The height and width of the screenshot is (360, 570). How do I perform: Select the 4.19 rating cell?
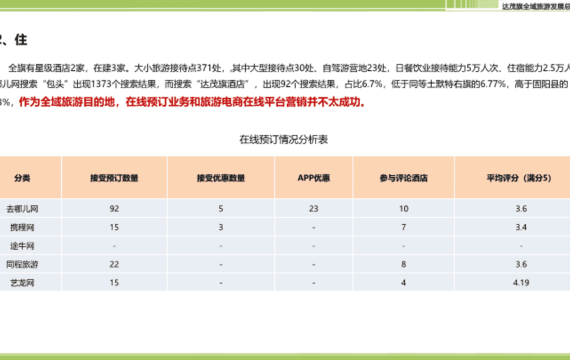(521, 283)
